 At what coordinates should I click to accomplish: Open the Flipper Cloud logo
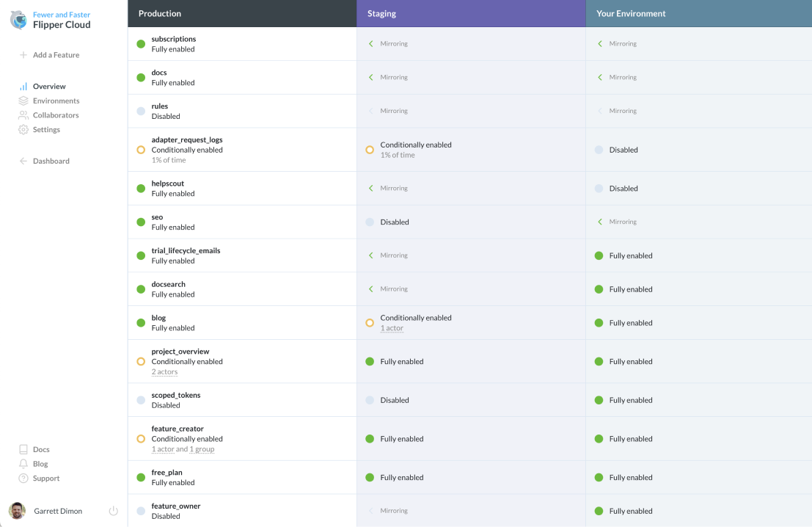[x=16, y=20]
